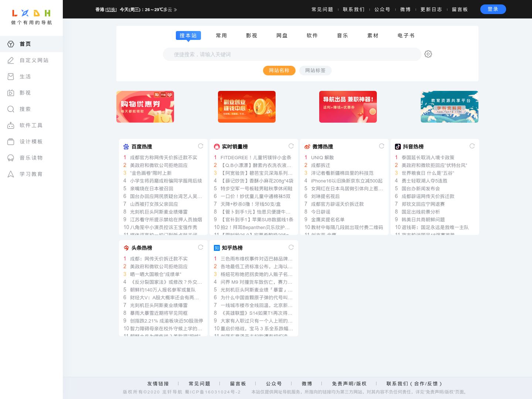Open Baidu item 亲嘴烧在日本被召回
532x399 pixels.
click(x=151, y=188)
